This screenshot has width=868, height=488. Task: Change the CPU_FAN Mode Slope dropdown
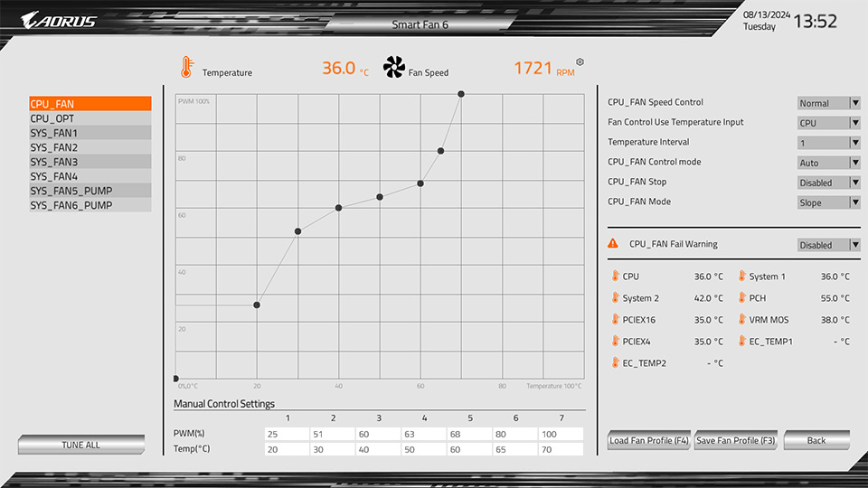[x=828, y=202]
